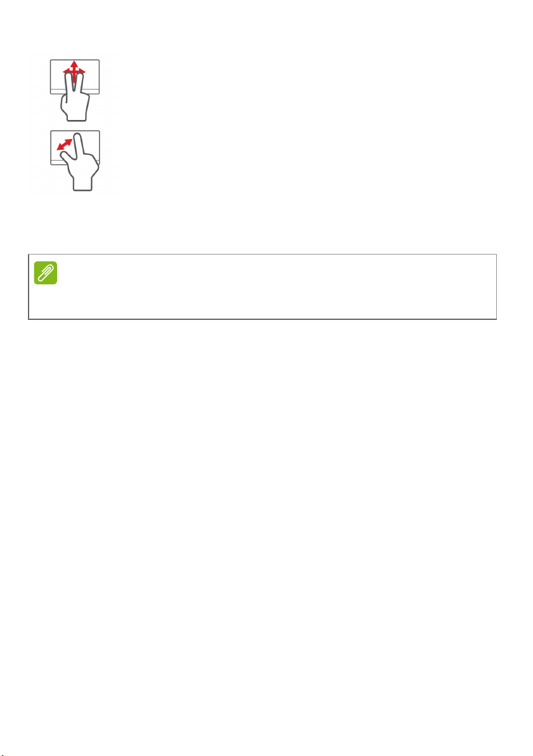Click the upward red arrowhead on upper touchpad
The height and width of the screenshot is (756, 533).
coord(74,63)
